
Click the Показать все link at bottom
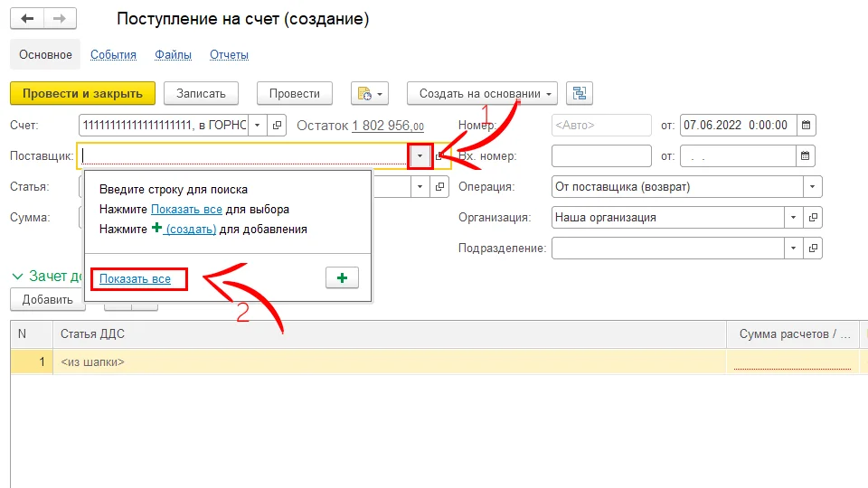tap(135, 279)
